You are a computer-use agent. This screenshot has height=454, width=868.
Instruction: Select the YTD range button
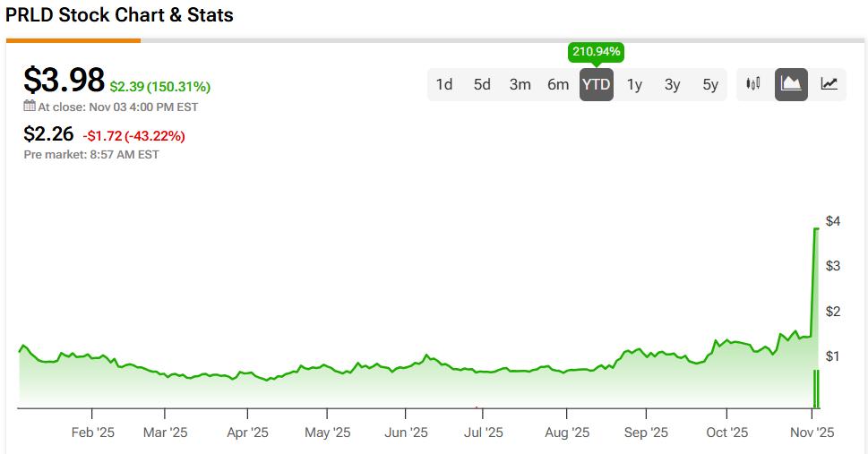click(597, 85)
